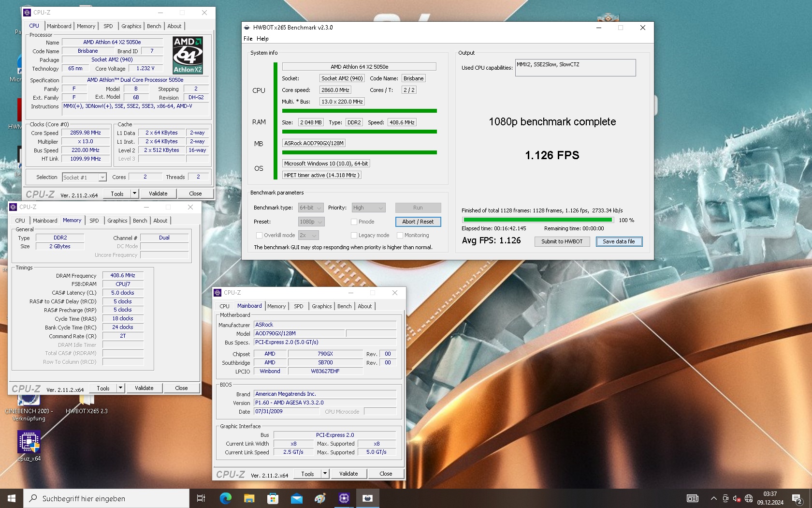
Task: Open File Explorer from the taskbar
Action: [249, 498]
